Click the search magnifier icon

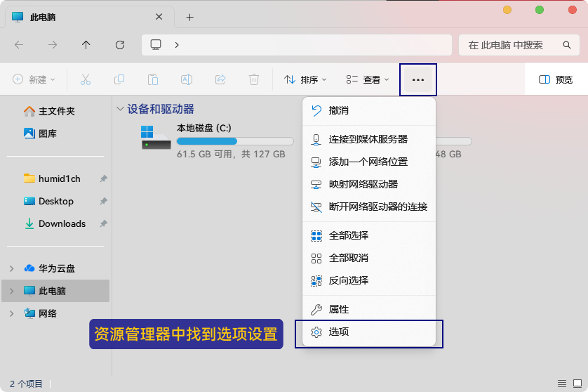click(567, 45)
